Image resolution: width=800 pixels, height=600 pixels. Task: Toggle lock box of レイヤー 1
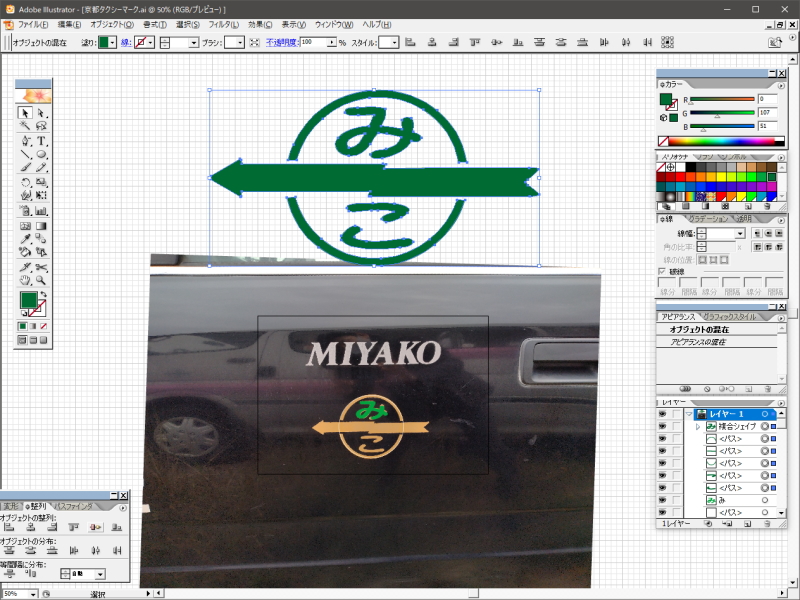tap(677, 414)
